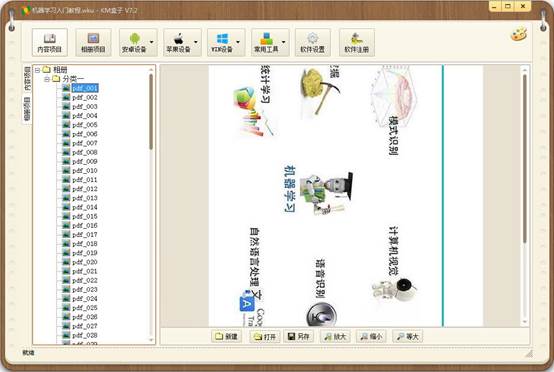Select pdf_018 in the tree
554x372 pixels.
85,244
